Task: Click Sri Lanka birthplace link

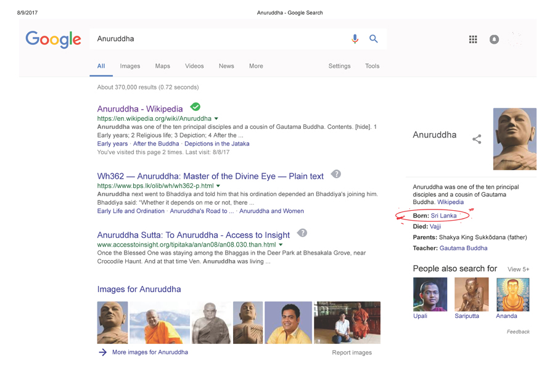Action: (443, 216)
